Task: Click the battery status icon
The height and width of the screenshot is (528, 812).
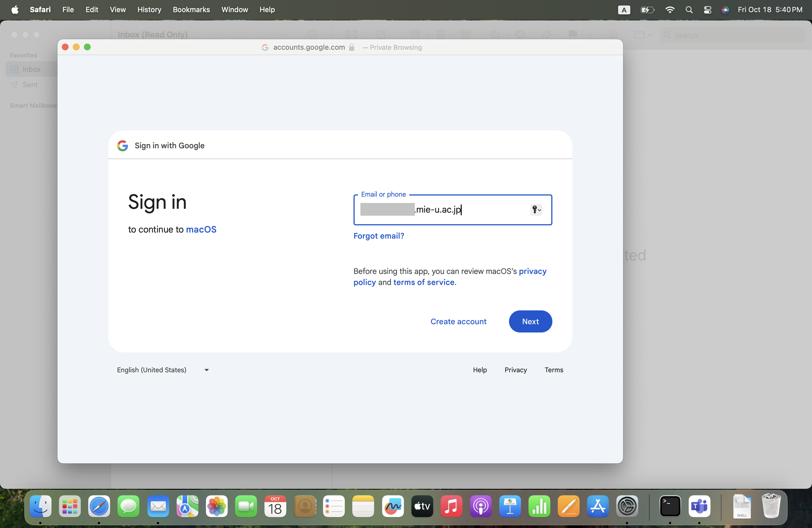Action: tap(647, 10)
